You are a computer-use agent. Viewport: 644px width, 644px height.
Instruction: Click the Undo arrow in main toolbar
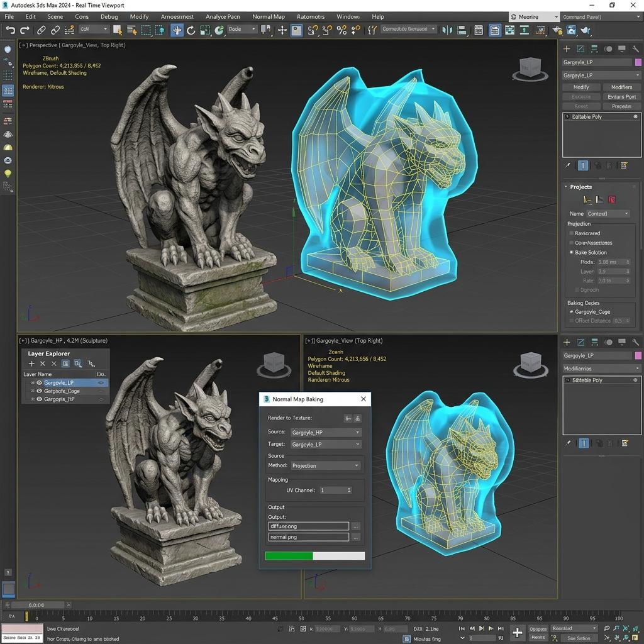10,30
